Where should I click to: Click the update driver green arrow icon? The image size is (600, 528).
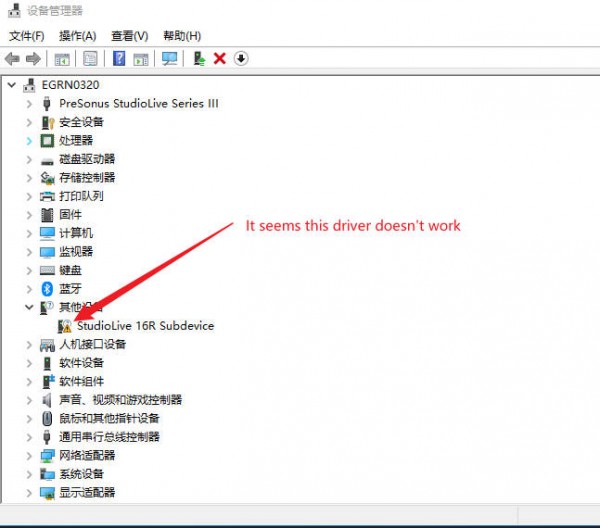click(x=199, y=59)
